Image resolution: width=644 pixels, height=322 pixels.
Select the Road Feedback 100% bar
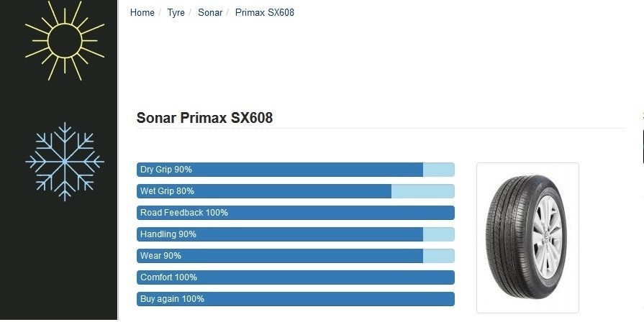(x=295, y=213)
